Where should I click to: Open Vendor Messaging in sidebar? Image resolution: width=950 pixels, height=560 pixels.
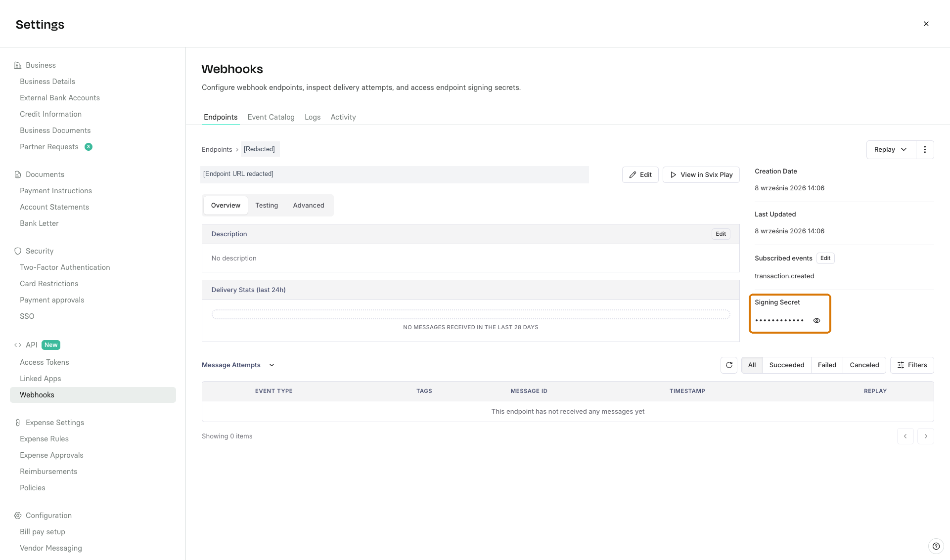click(x=51, y=548)
